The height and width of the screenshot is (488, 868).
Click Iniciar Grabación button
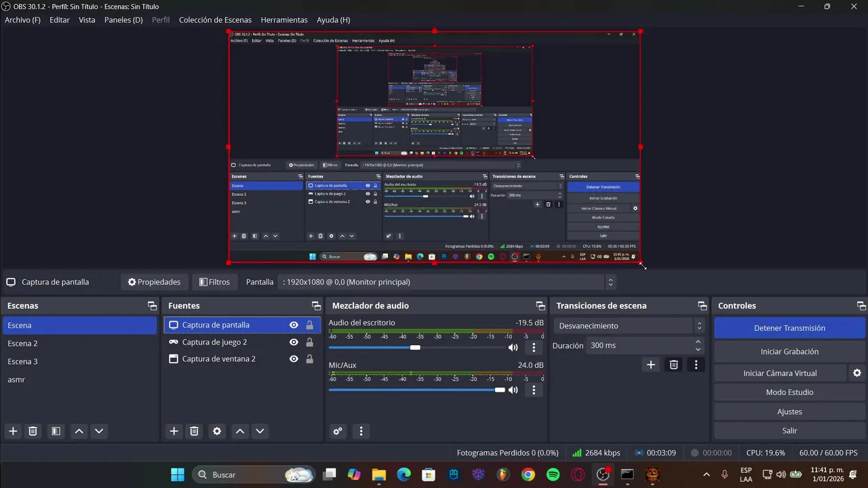[790, 352]
